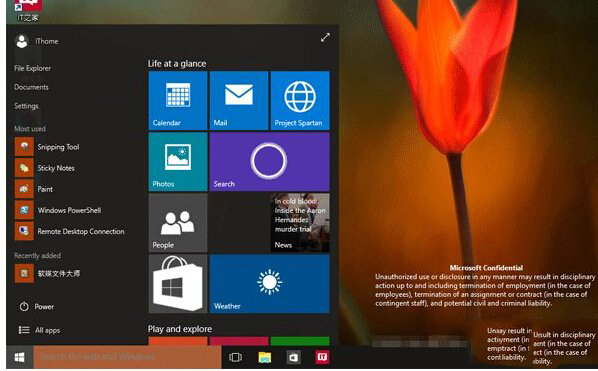
Task: Open the Store shopping bag tile
Action: point(178,284)
